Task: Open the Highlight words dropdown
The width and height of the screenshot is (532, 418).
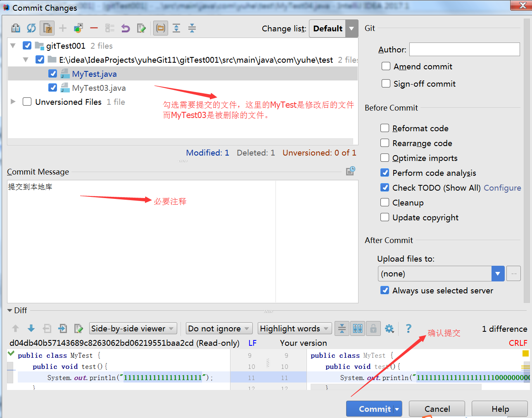Action: pos(295,328)
